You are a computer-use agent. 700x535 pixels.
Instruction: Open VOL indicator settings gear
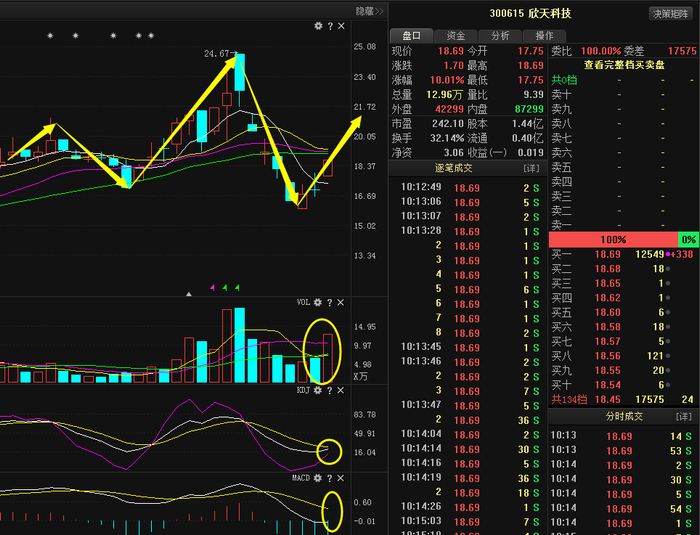click(317, 302)
